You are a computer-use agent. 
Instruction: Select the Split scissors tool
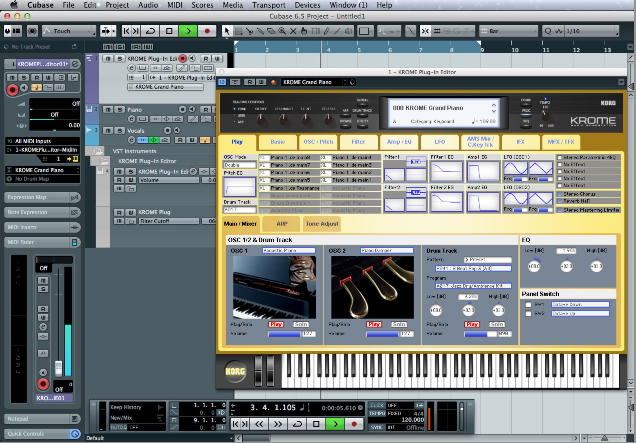click(x=249, y=31)
